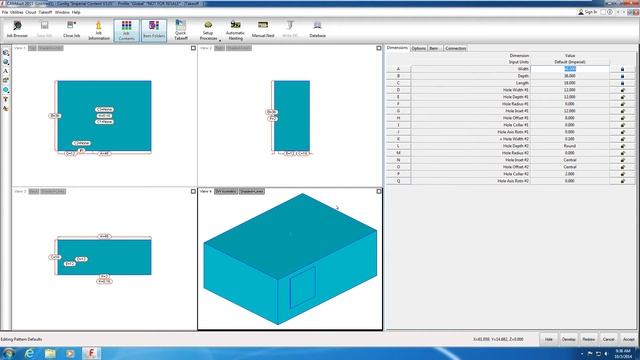Open the View 4 isometric orientation dropdown
Viewport: 640px width, 360px height.
point(226,191)
